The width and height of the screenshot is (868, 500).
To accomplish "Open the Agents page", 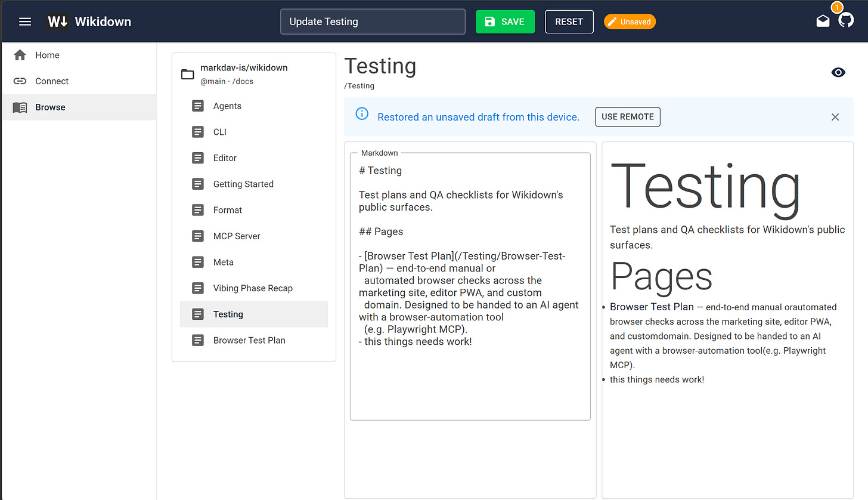I will pos(253,106).
